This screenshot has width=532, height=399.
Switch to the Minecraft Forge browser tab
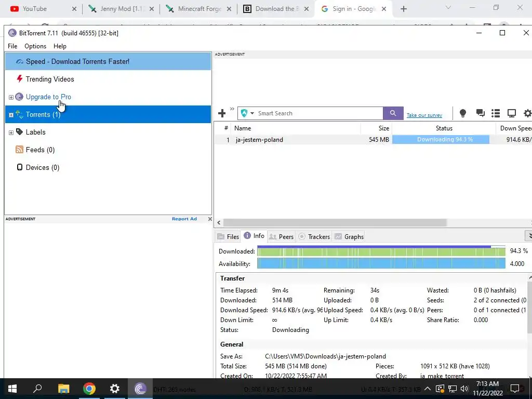199,9
